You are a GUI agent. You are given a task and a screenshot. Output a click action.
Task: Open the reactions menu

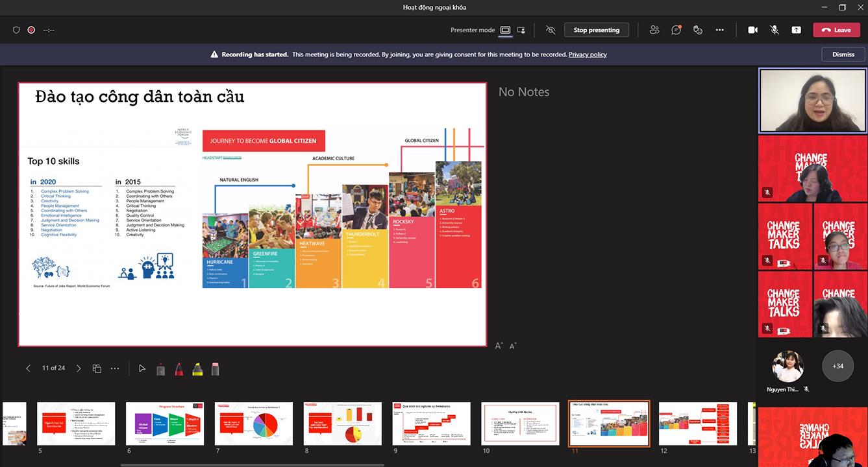click(698, 30)
